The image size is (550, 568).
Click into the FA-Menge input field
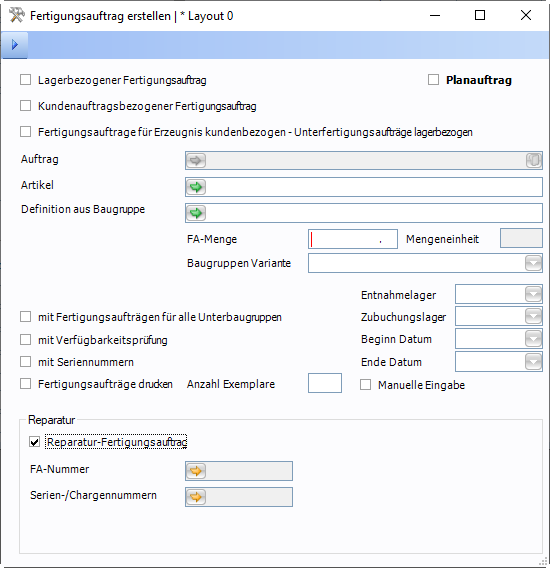pos(353,239)
